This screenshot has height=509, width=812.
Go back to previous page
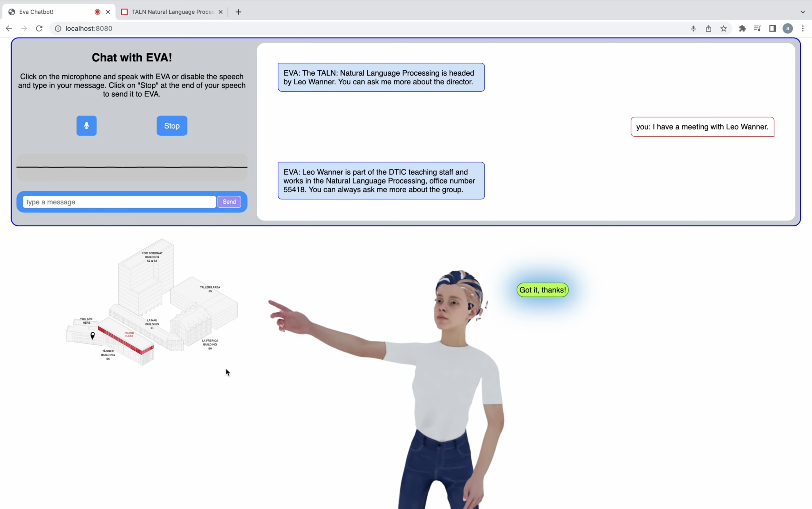click(x=9, y=29)
